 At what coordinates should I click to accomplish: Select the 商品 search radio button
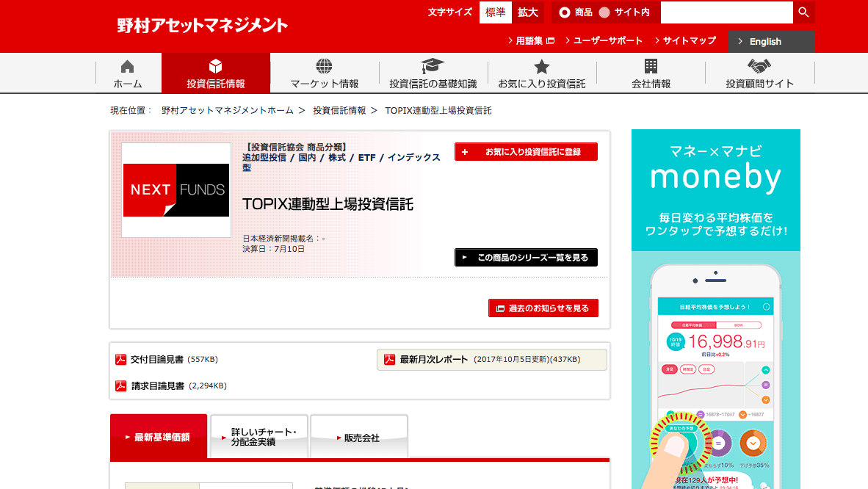(x=565, y=12)
